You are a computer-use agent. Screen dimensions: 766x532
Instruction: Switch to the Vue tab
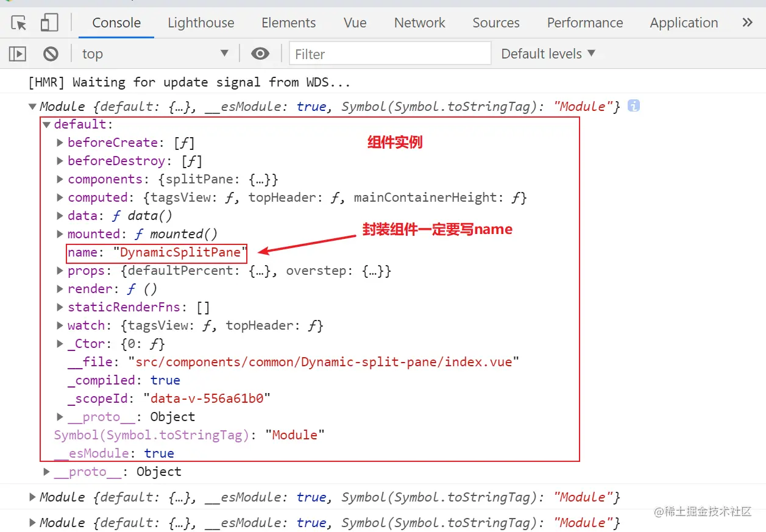coord(355,23)
